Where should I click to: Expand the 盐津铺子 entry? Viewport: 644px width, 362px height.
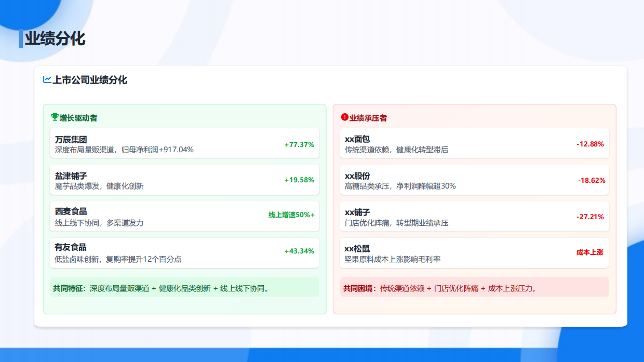click(184, 180)
